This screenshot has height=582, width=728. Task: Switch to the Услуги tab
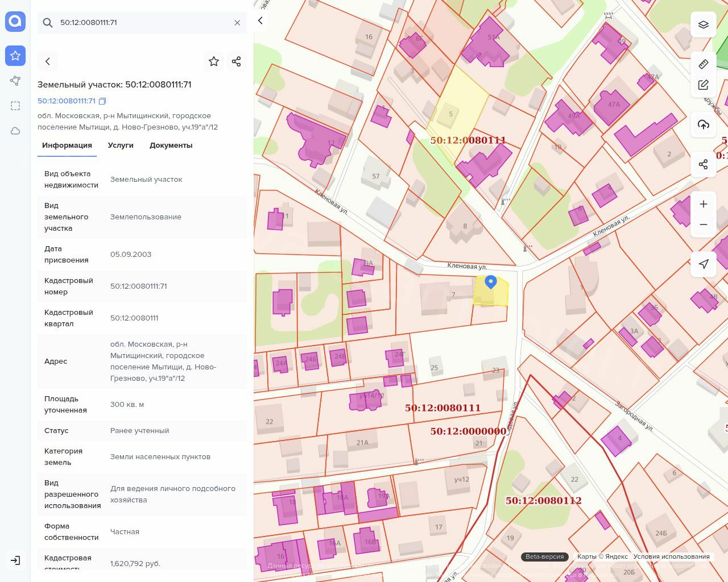[x=121, y=145]
